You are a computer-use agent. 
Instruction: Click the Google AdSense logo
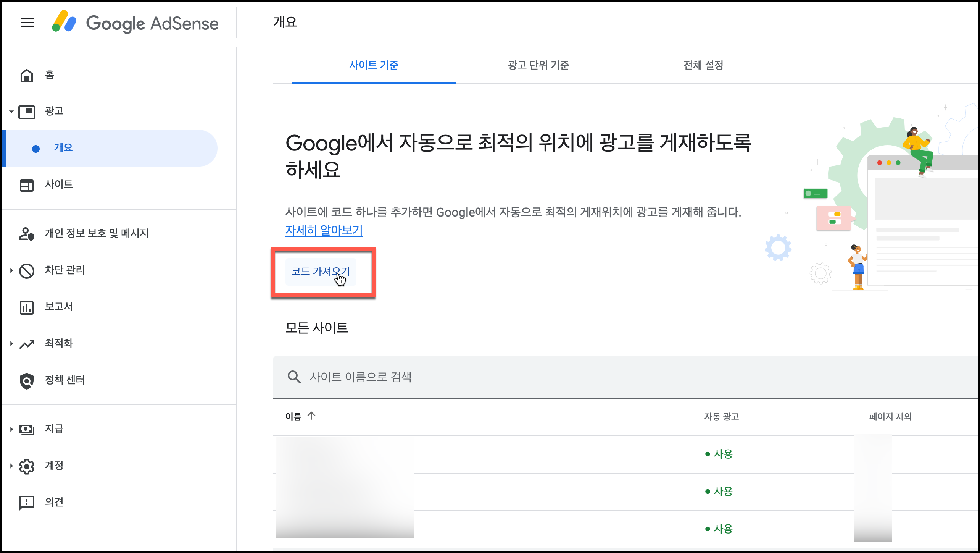[135, 22]
